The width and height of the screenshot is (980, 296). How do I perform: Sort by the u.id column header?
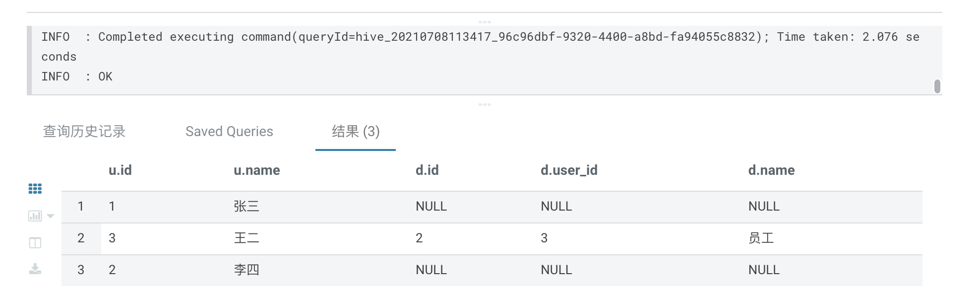120,170
